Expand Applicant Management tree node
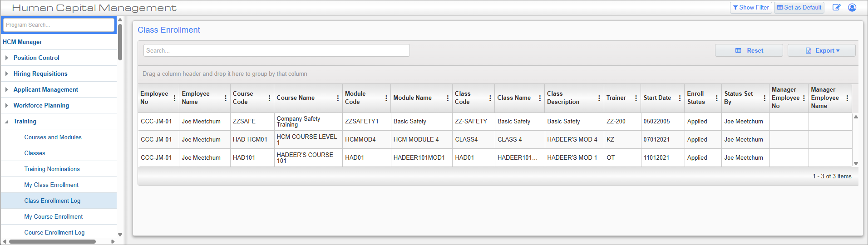This screenshot has height=245, width=868. tap(6, 89)
